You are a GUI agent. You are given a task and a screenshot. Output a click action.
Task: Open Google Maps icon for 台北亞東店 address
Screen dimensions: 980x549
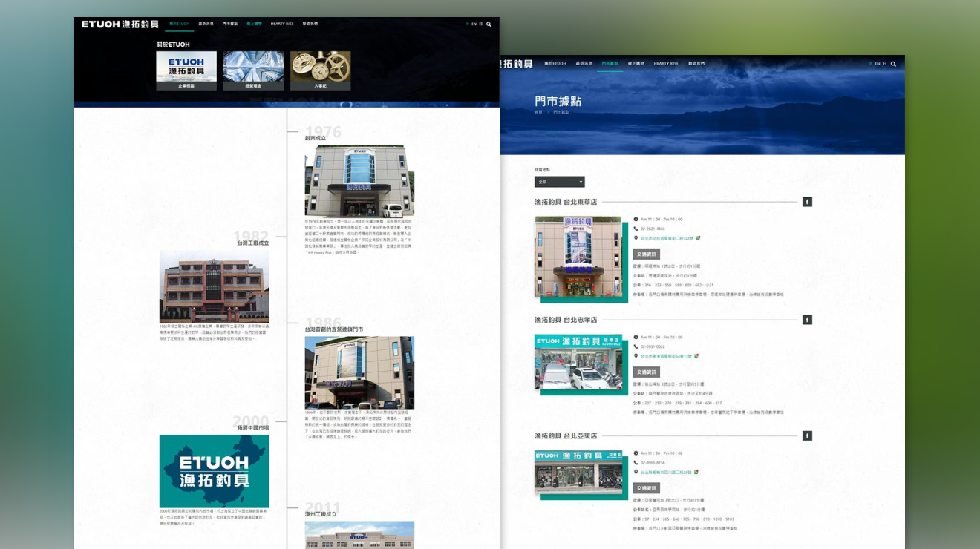(x=696, y=472)
